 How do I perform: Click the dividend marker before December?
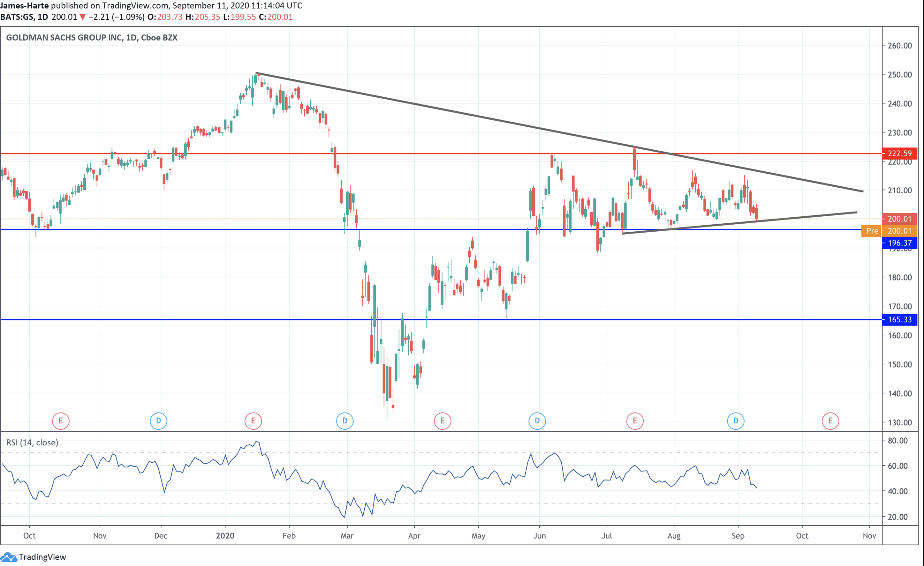point(158,421)
